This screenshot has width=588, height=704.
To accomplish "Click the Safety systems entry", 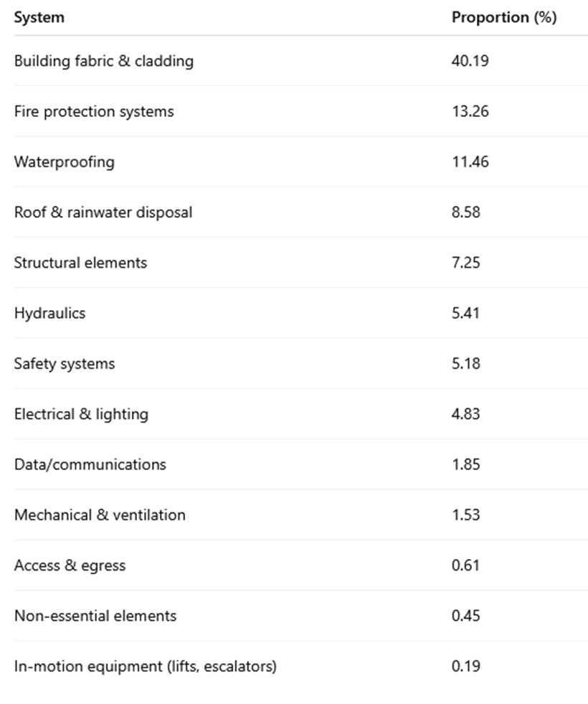I will [x=64, y=363].
